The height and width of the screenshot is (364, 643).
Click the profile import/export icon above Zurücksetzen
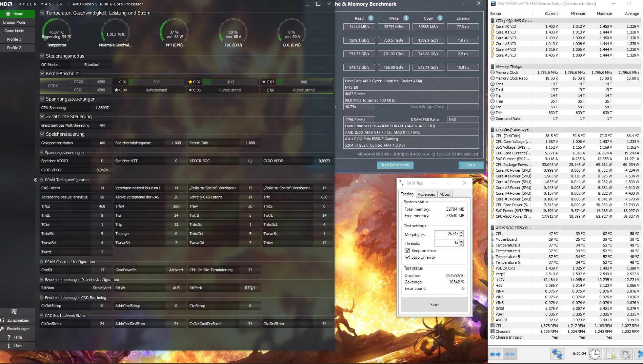(x=14, y=312)
